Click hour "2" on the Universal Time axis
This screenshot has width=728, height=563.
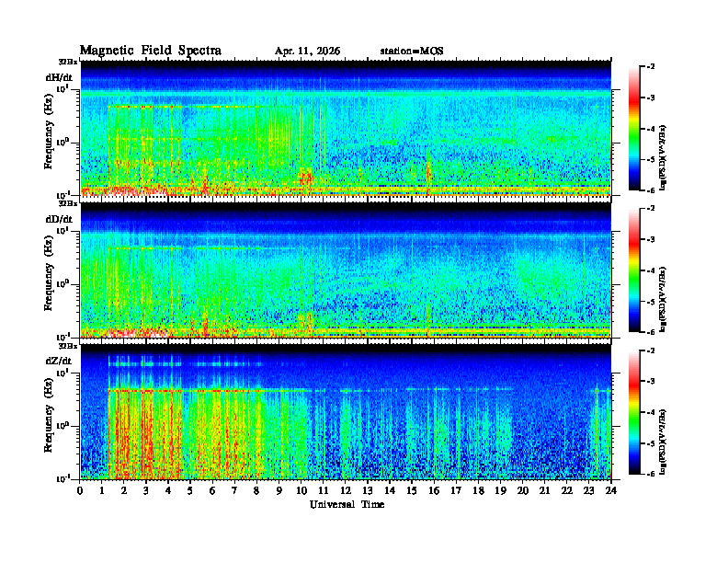[x=124, y=491]
